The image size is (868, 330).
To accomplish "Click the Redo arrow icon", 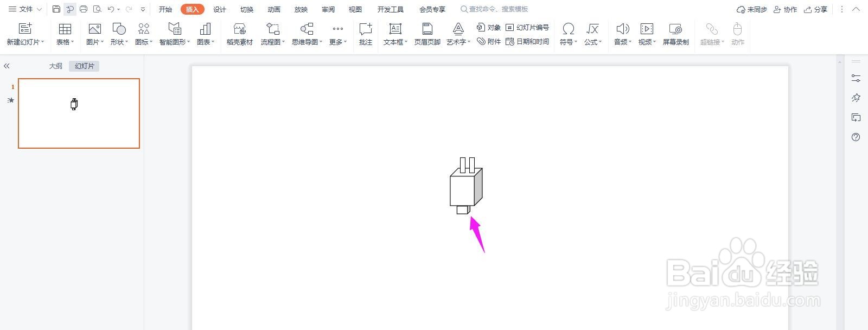I will coord(129,9).
